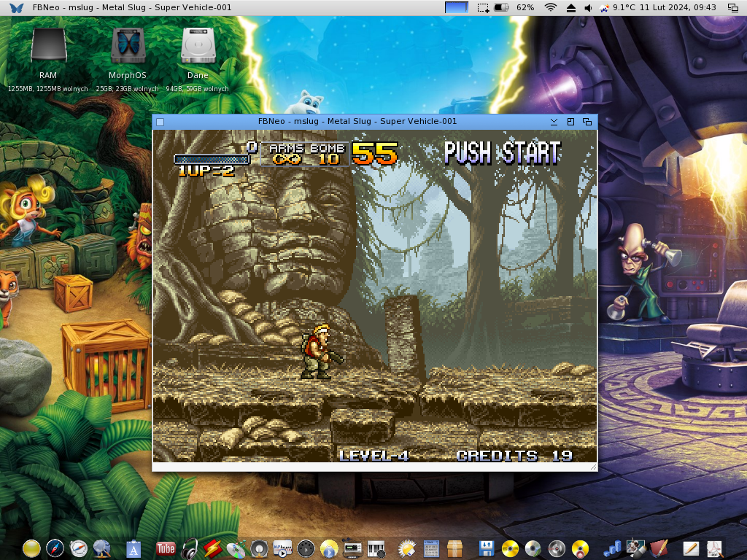Click the player gauge bar in game HUD
This screenshot has width=747, height=560.
tap(212, 159)
